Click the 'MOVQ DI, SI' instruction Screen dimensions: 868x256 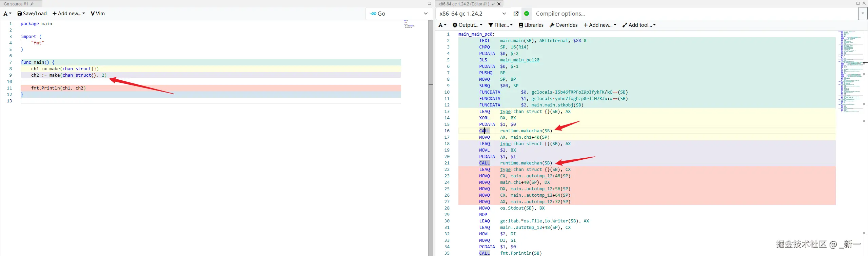click(x=497, y=240)
